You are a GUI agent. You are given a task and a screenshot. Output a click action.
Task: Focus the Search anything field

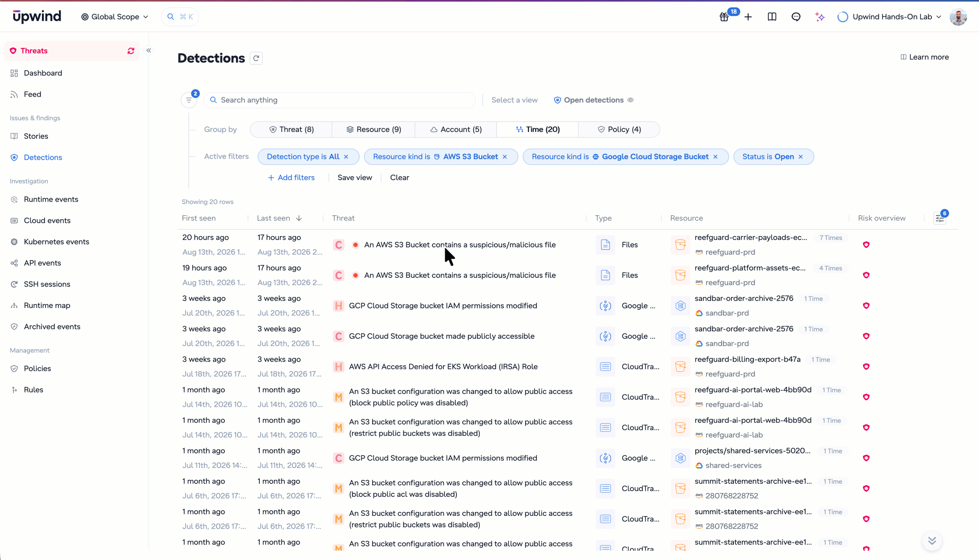340,100
